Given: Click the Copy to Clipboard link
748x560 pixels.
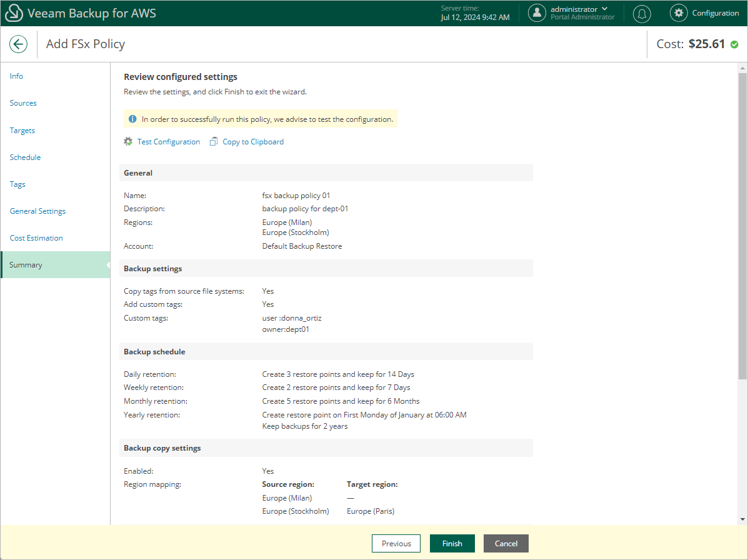Looking at the screenshot, I should 253,142.
